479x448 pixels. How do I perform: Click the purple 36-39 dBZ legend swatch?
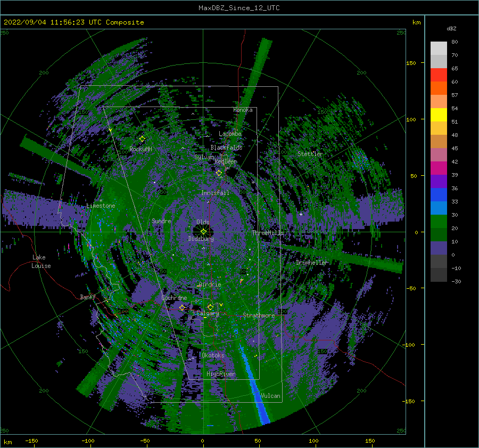click(x=439, y=181)
